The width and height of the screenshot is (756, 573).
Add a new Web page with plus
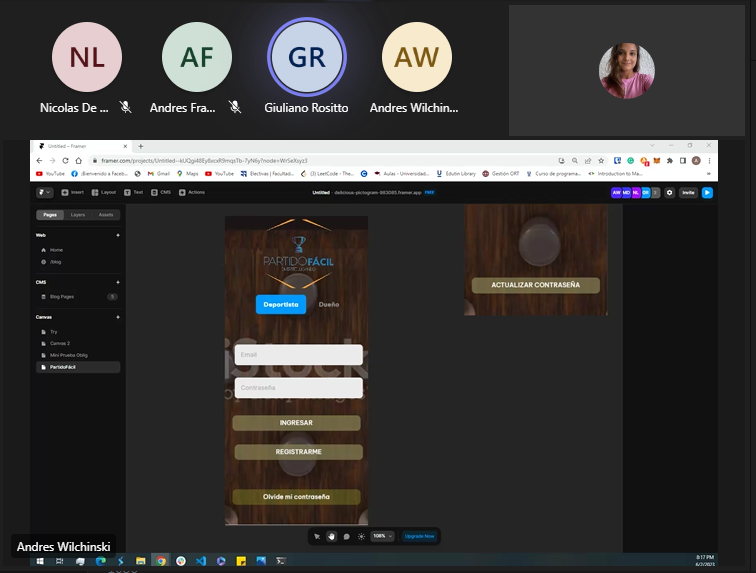coord(118,235)
